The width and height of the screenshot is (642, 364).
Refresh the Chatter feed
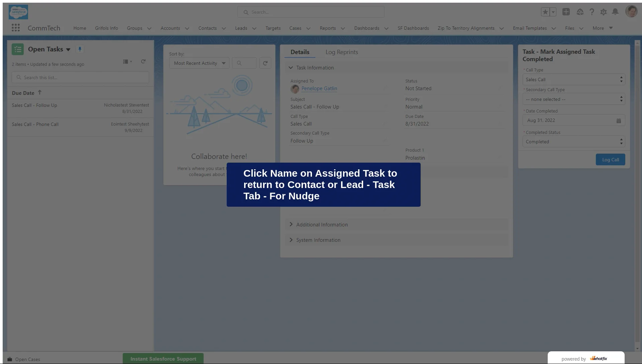tap(265, 63)
